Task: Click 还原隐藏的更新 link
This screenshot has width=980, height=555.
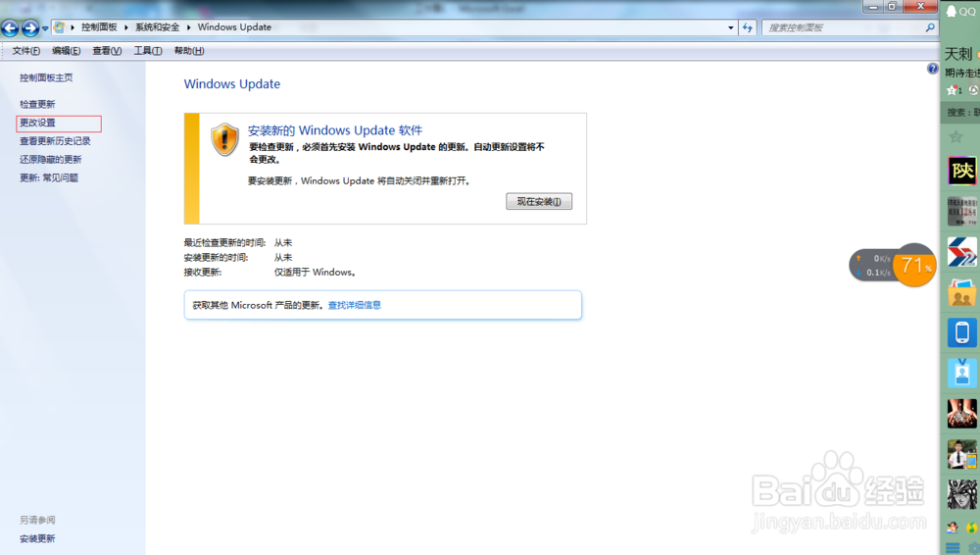Action: 51,159
